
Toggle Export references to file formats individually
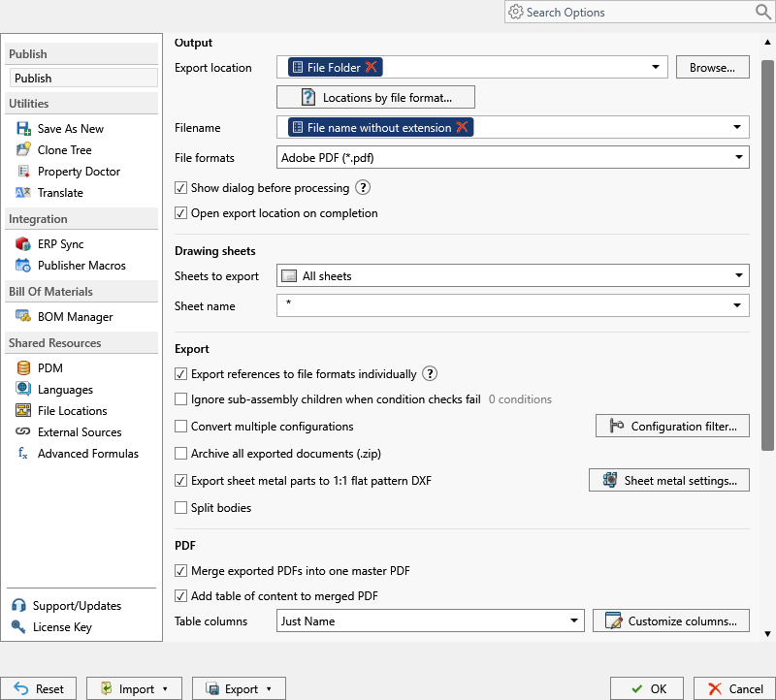click(180, 374)
